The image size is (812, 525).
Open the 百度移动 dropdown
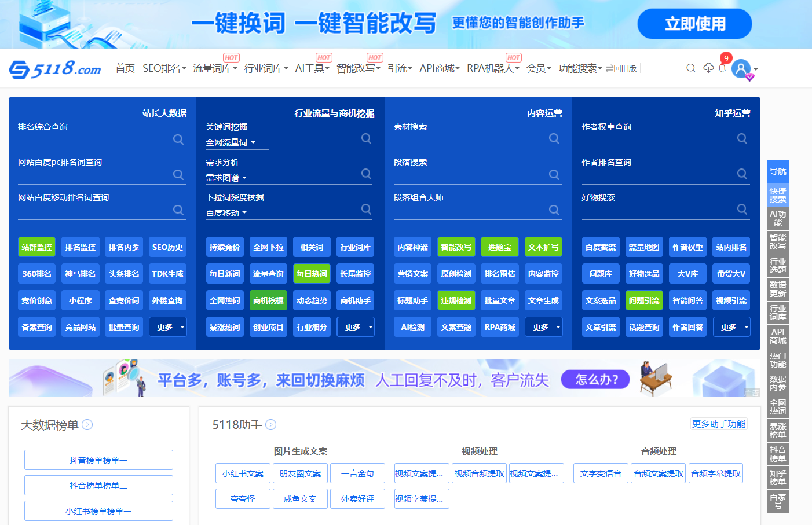[226, 213]
